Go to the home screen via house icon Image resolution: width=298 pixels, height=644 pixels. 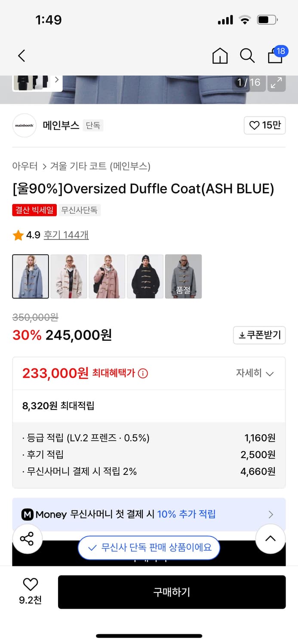click(220, 56)
